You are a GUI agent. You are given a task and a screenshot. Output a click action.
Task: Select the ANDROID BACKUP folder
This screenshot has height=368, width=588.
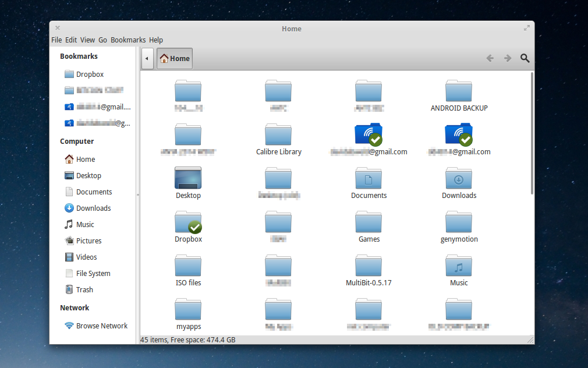coord(459,96)
